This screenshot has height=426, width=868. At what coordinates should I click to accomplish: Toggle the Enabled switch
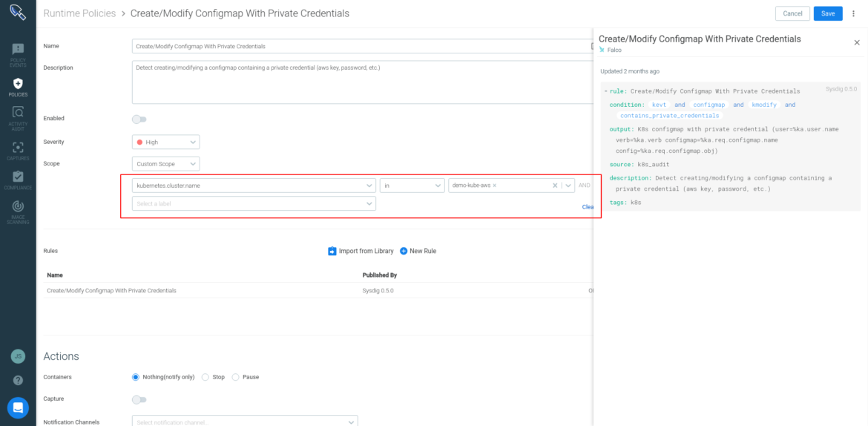point(139,119)
